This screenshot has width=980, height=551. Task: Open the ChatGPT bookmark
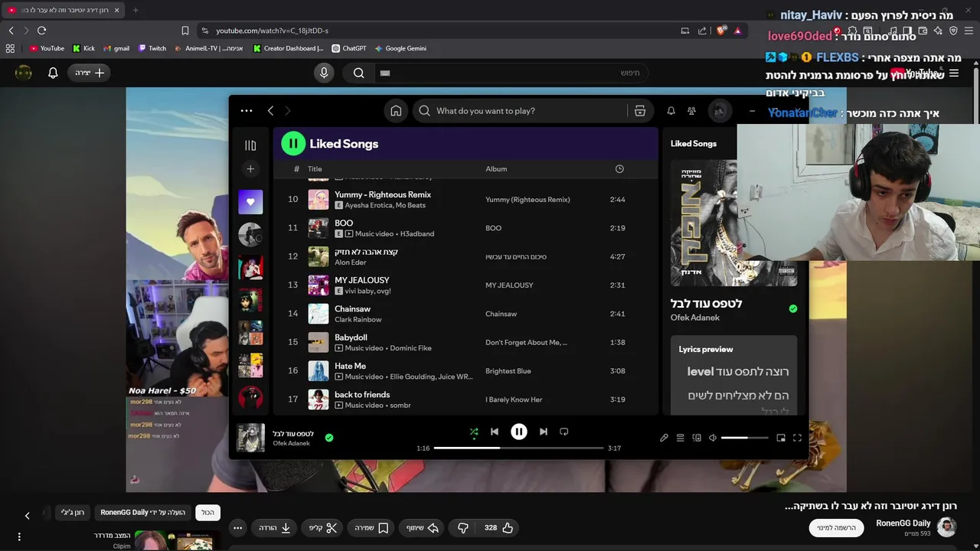(x=349, y=48)
